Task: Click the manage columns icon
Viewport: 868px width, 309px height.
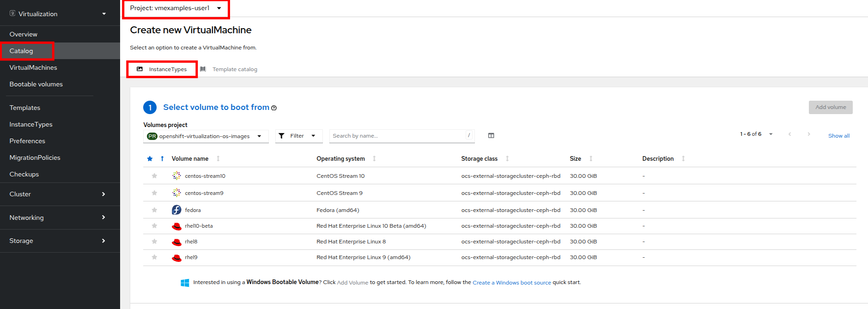Action: (x=491, y=136)
